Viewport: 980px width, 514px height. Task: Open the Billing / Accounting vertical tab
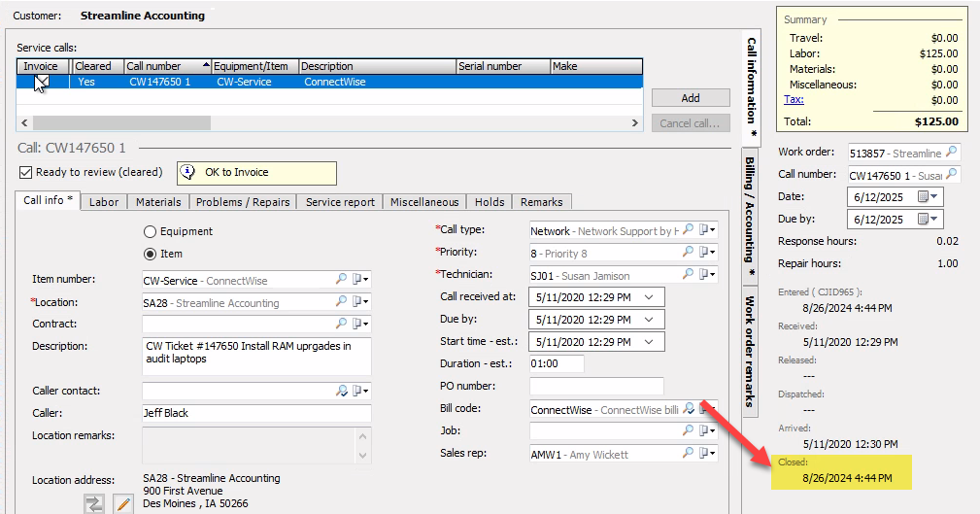[x=750, y=217]
